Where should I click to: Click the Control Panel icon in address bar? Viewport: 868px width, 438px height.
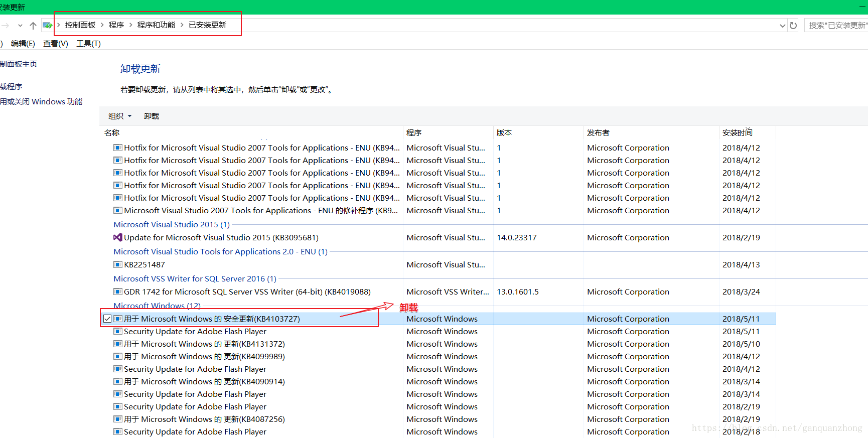(x=47, y=25)
